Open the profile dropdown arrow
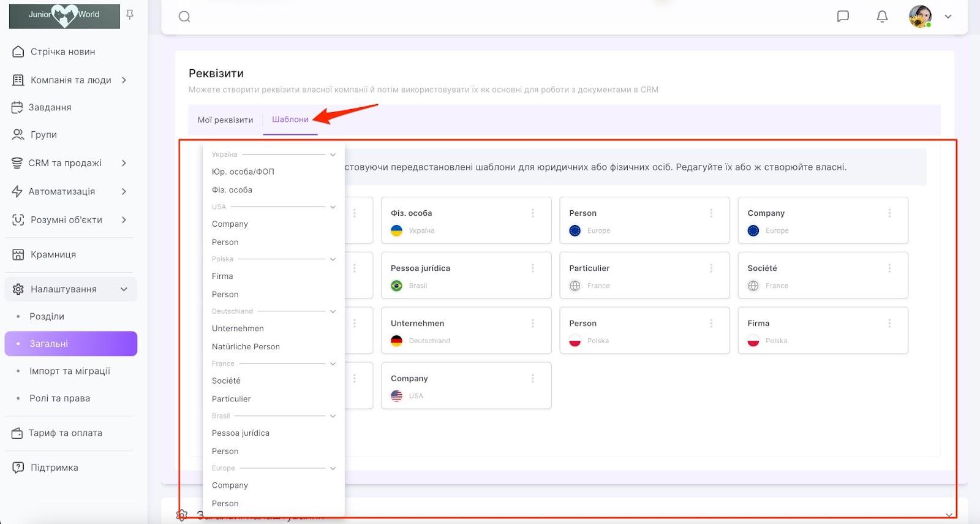Screen dimensions: 980x524 pyautogui.click(x=948, y=17)
